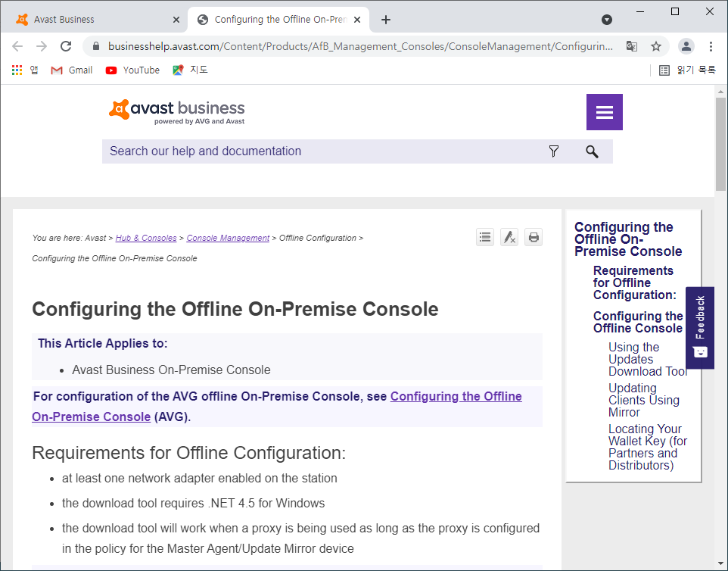Open the Maps bookmark
The width and height of the screenshot is (728, 571).
(190, 70)
